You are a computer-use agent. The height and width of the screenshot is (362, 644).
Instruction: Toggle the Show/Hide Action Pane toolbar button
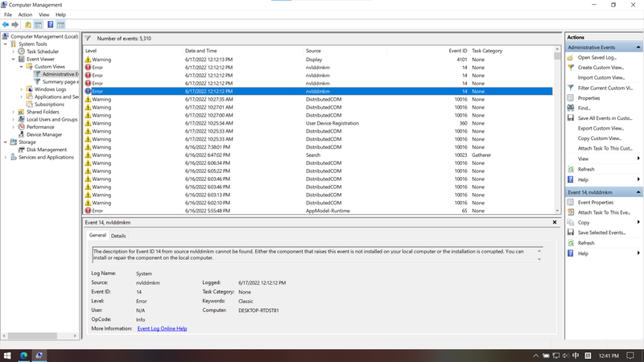tap(61, 25)
